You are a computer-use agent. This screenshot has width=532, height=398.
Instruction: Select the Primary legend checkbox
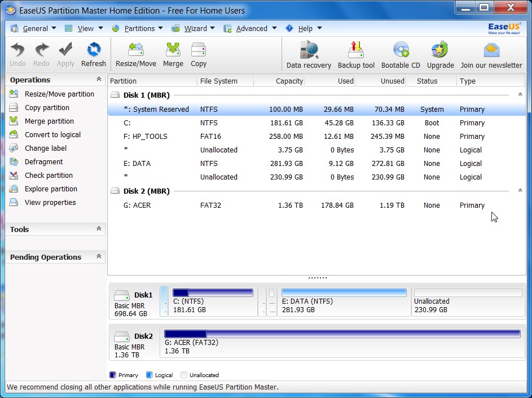point(113,374)
